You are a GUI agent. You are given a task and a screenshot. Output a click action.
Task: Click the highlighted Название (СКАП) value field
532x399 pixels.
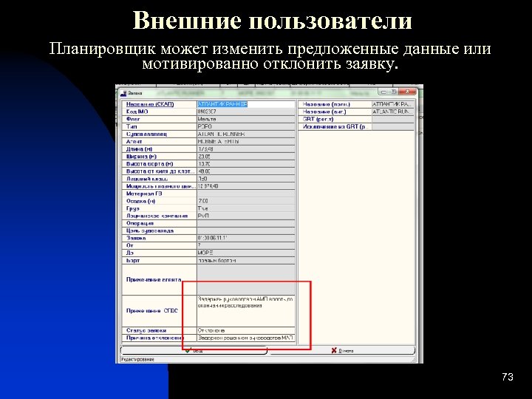pos(246,104)
